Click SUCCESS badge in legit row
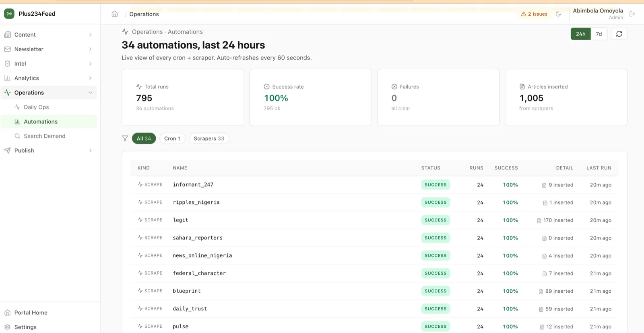Image resolution: width=644 pixels, height=333 pixels. 436,220
